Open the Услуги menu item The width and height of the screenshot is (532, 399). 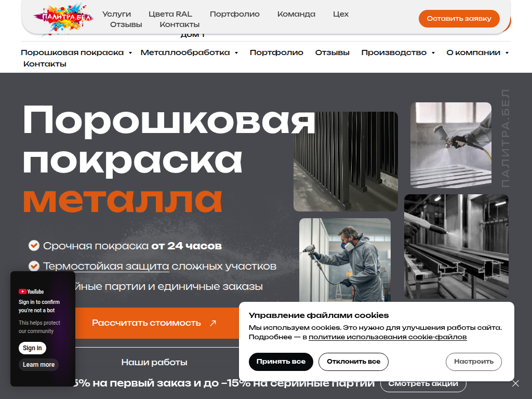[116, 14]
